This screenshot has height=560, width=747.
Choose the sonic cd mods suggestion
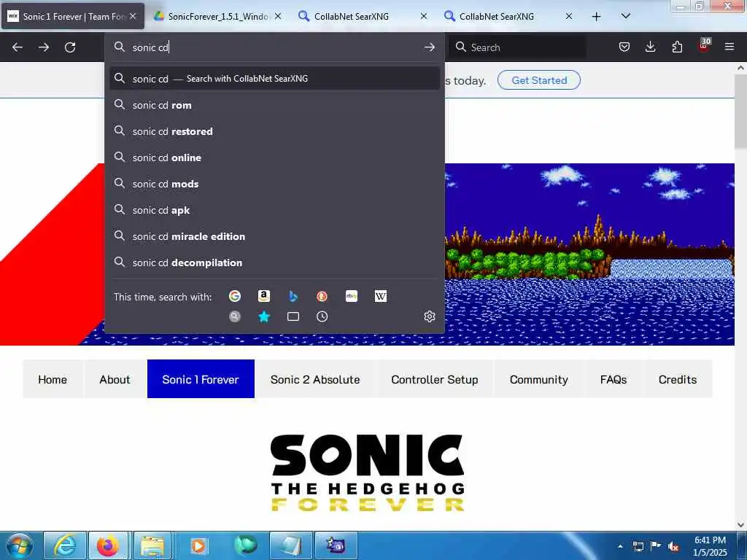click(x=274, y=184)
